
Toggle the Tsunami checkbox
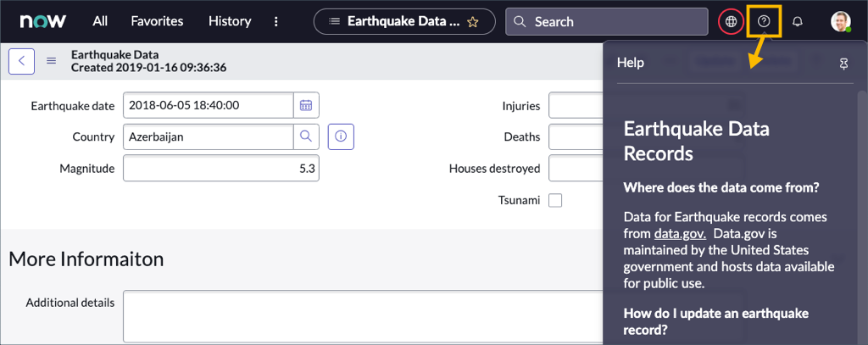(x=555, y=201)
